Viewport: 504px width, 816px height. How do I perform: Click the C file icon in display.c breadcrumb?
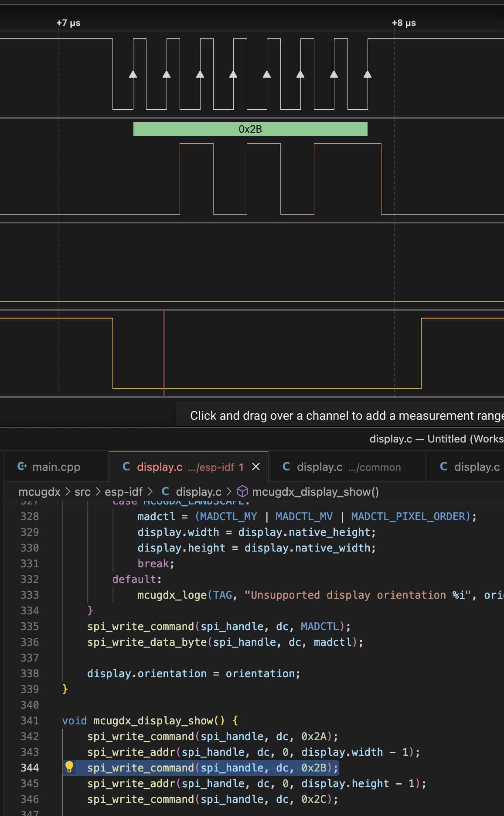coord(165,491)
